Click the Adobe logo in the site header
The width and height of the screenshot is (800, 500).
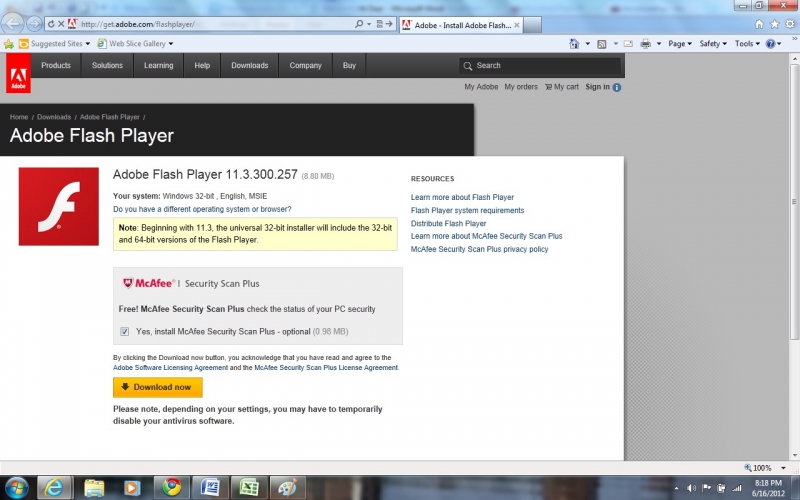point(17,73)
